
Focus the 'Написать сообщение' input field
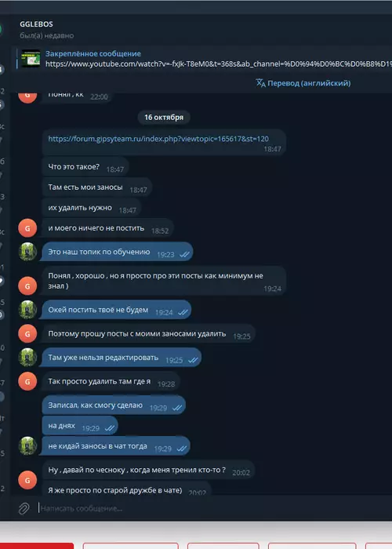210,508
